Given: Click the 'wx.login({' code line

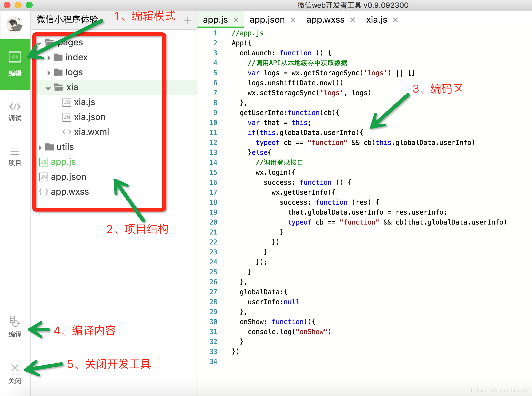Looking at the screenshot, I should point(275,173).
